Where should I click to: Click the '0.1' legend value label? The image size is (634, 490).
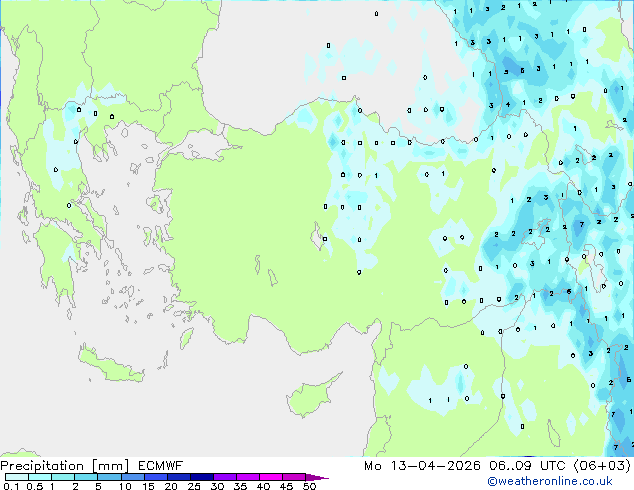click(x=9, y=486)
